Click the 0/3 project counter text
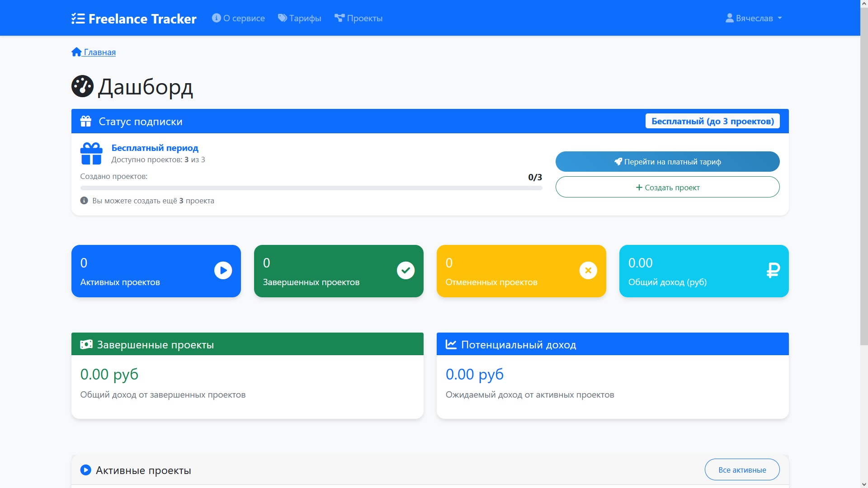Viewport: 868px width, 488px height. pyautogui.click(x=535, y=177)
